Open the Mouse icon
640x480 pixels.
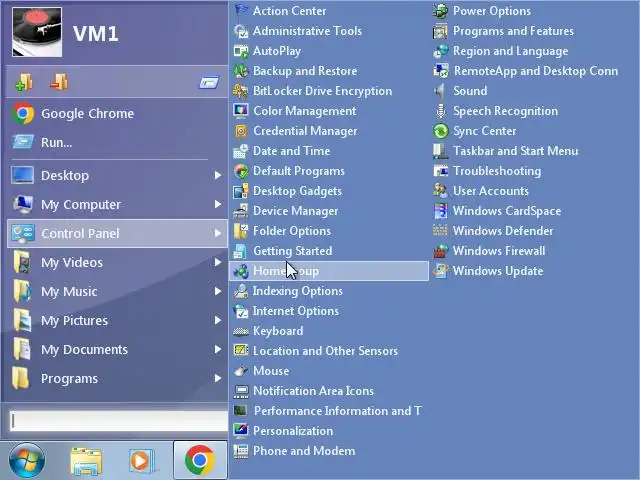click(241, 371)
